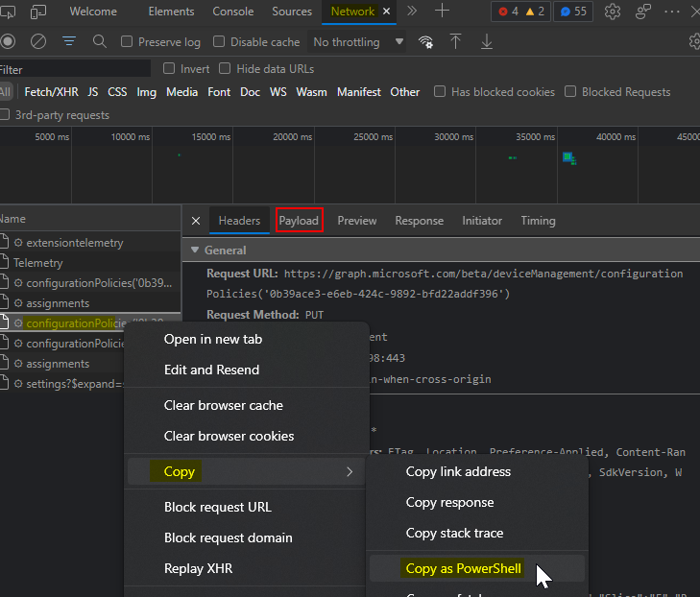Stop recording network log
The height and width of the screenshot is (597, 700).
pyautogui.click(x=8, y=41)
